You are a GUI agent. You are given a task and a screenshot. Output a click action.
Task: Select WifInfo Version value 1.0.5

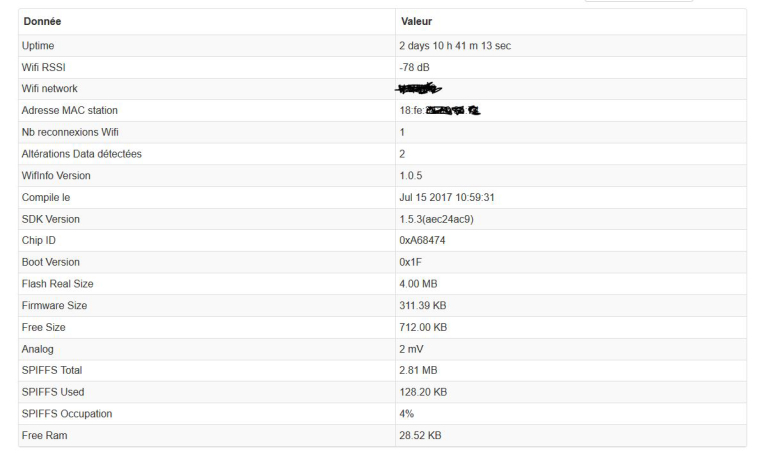411,175
